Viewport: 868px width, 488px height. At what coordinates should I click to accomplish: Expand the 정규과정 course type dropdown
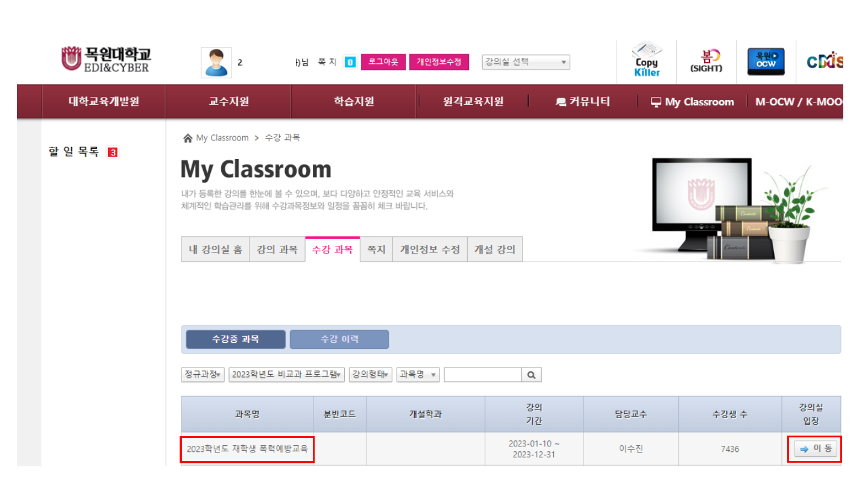(203, 375)
